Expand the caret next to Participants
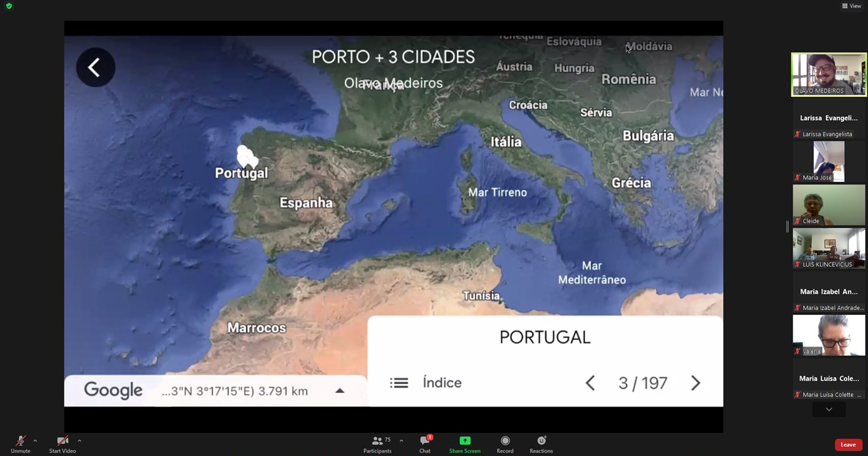The width and height of the screenshot is (868, 456). 401,440
